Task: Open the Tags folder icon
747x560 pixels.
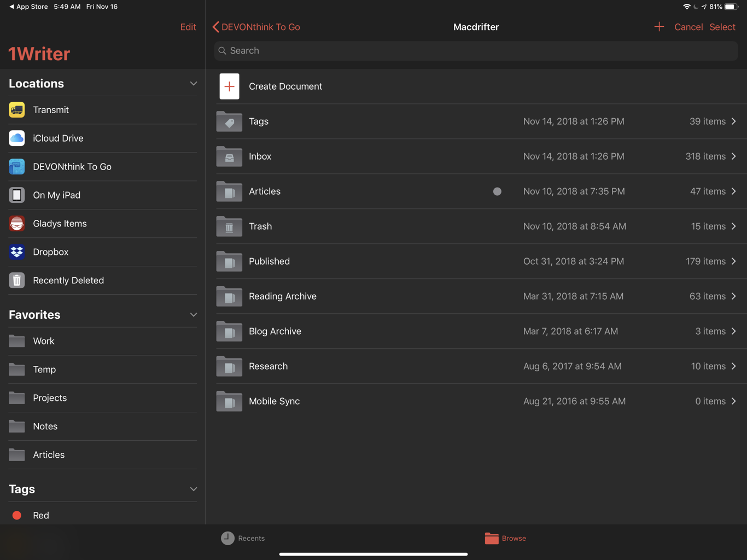Action: [x=229, y=121]
